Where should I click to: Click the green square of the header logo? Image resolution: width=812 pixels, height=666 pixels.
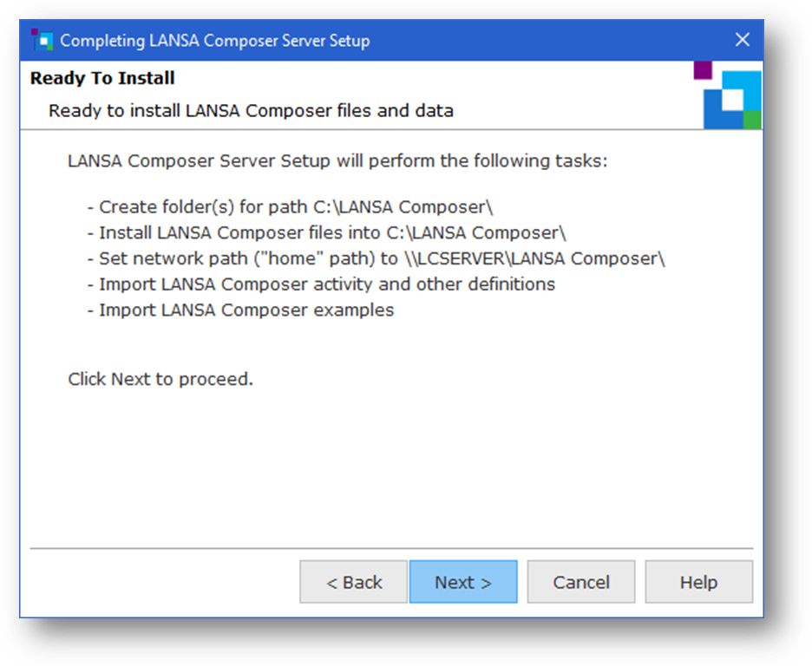pos(752,120)
